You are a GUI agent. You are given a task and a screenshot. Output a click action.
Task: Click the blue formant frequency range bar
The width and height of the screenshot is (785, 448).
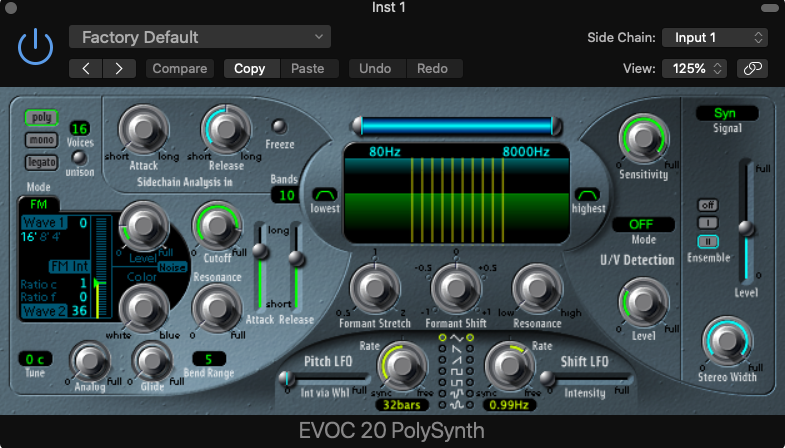click(x=456, y=126)
